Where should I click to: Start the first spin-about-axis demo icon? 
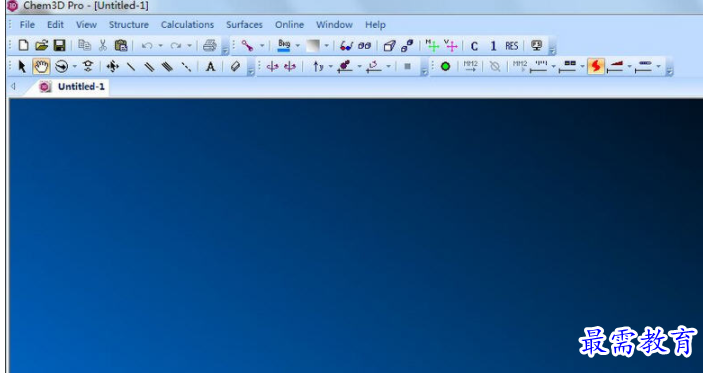272,66
